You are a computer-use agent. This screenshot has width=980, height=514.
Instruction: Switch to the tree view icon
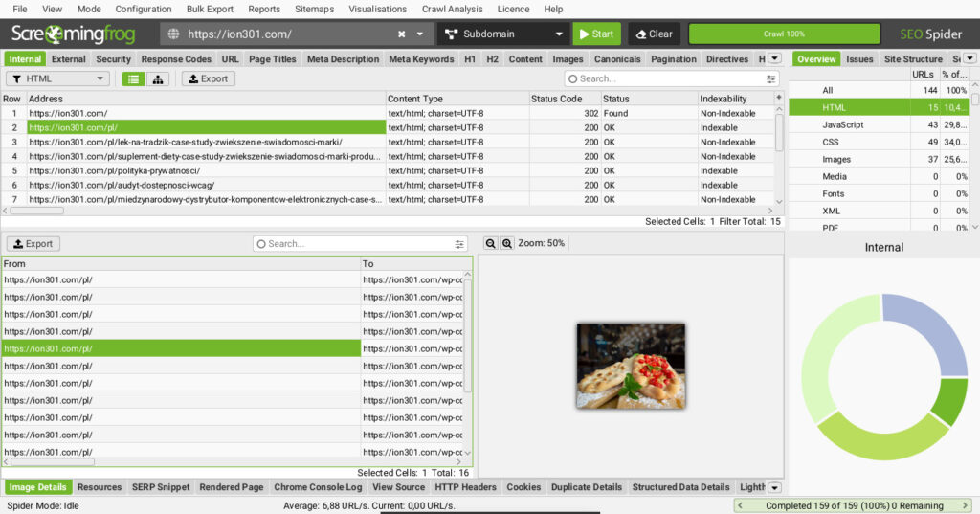coord(158,78)
